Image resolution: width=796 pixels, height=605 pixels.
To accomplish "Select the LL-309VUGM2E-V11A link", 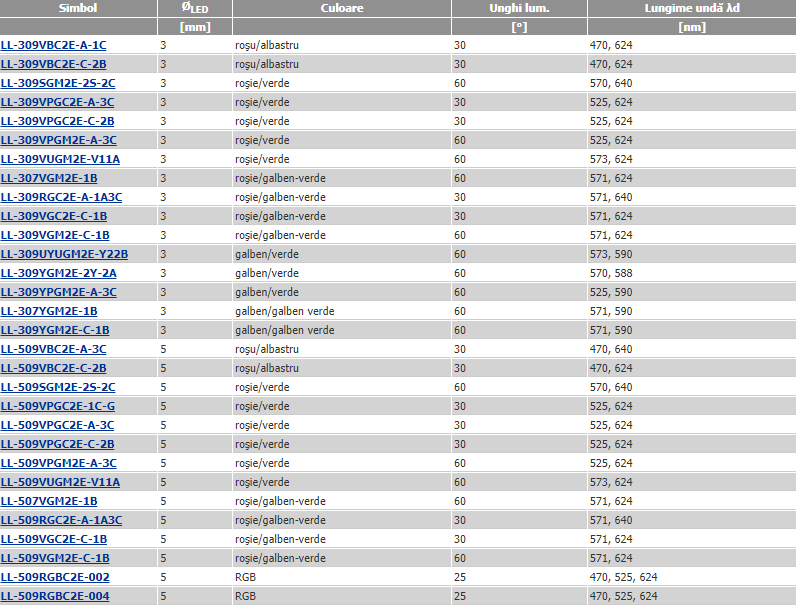I will (60, 159).
